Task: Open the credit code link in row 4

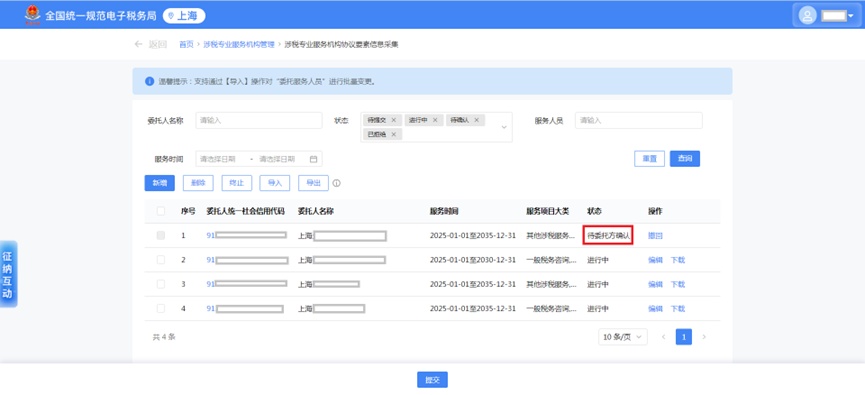Action: [x=245, y=308]
